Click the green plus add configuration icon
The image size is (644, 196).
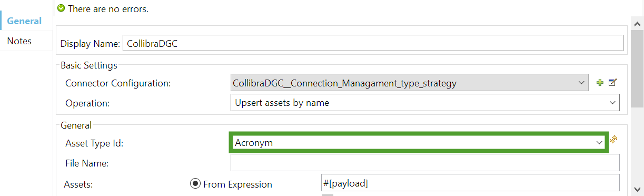pos(600,83)
